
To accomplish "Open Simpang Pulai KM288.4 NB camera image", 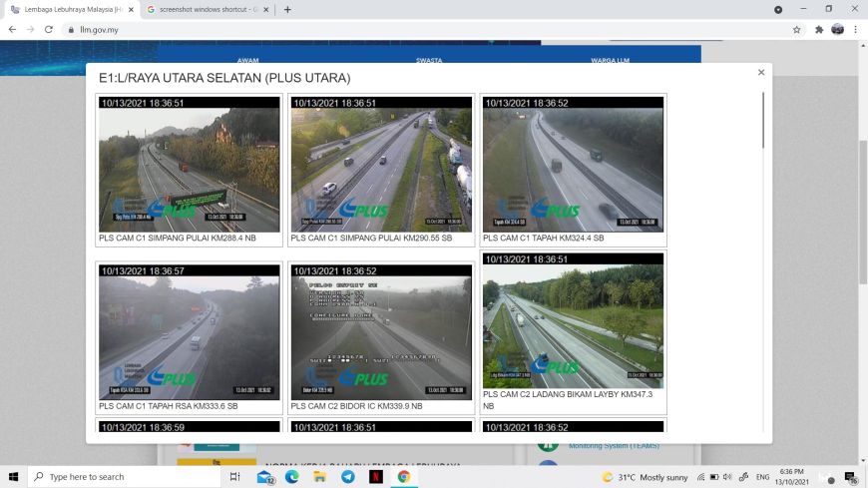I will (x=190, y=165).
